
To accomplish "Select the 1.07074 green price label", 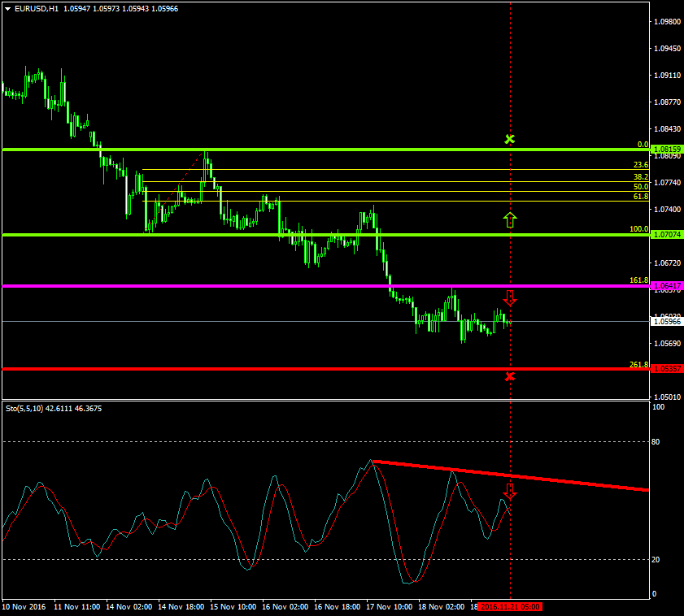I will pyautogui.click(x=667, y=235).
